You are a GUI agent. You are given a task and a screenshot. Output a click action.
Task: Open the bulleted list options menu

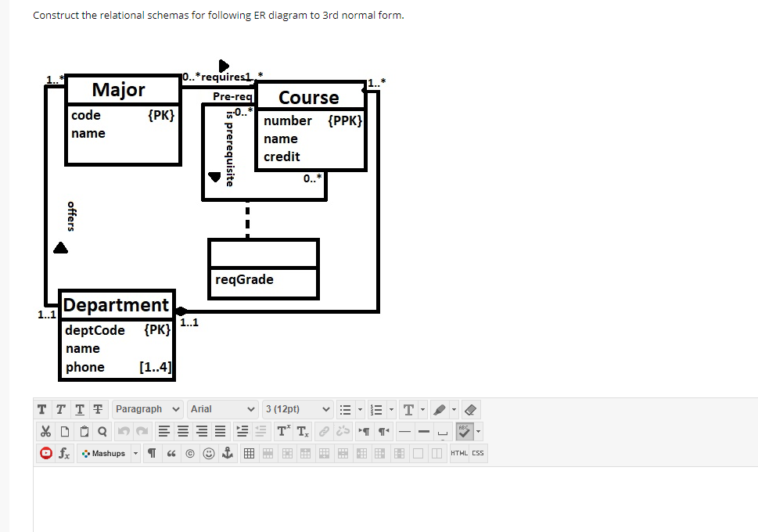point(359,408)
